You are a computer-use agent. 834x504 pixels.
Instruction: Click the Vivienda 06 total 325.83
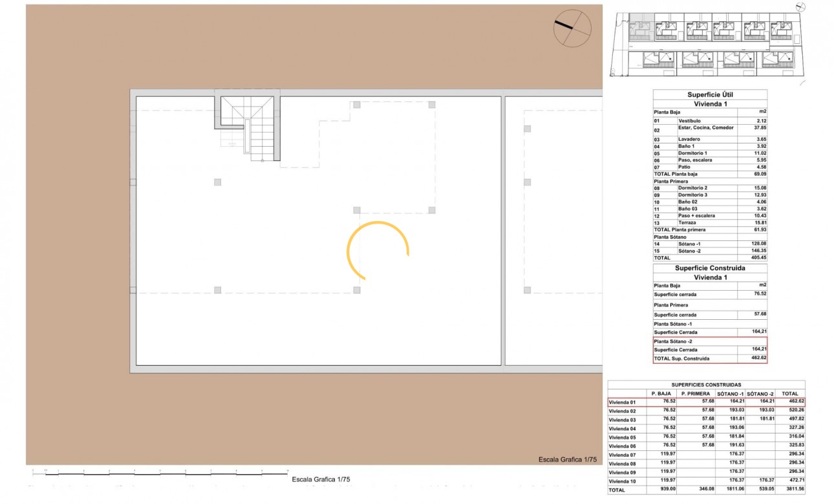(x=795, y=445)
